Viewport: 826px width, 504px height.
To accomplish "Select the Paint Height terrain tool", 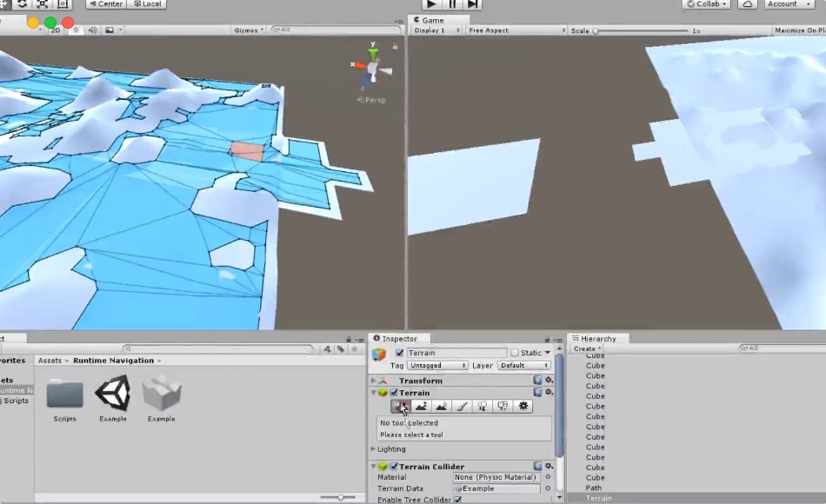I will pyautogui.click(x=422, y=407).
